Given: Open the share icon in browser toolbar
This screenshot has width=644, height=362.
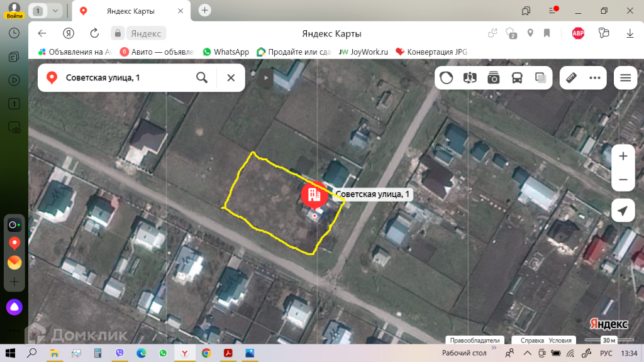Looking at the screenshot, I should click(492, 33).
